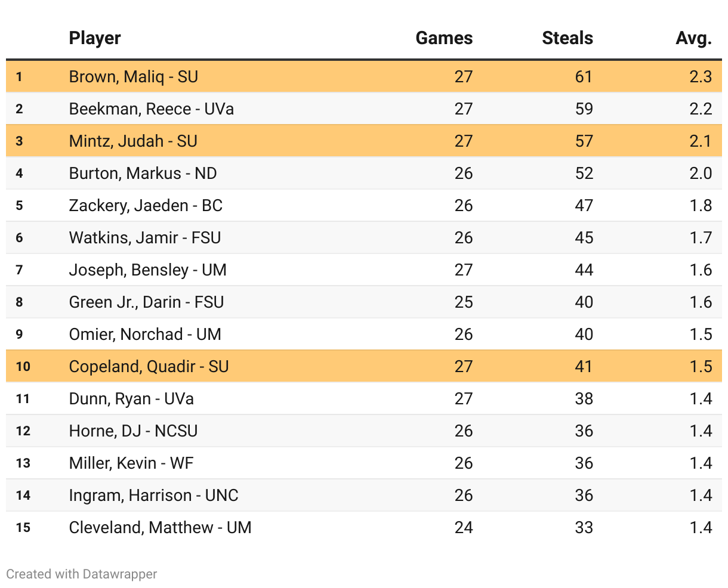The image size is (728, 588).
Task: Click Ingram, Harrison - UNC name
Action: point(154,496)
